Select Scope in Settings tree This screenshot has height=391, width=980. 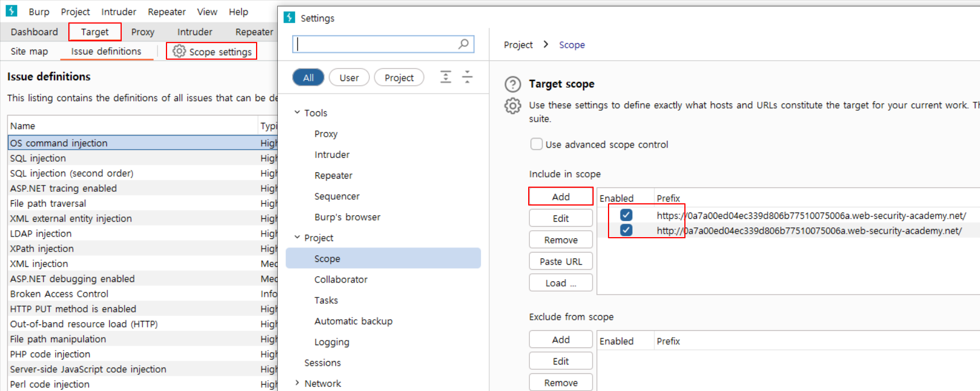[x=383, y=258]
